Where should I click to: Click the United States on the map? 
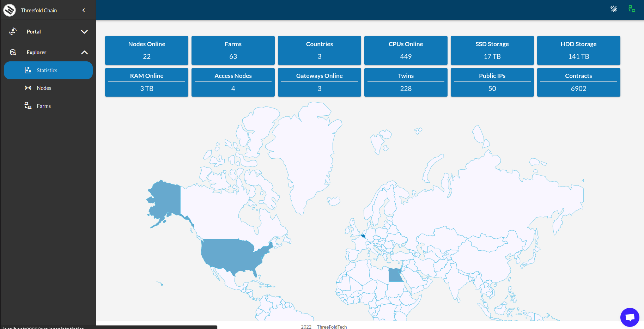[x=229, y=255]
